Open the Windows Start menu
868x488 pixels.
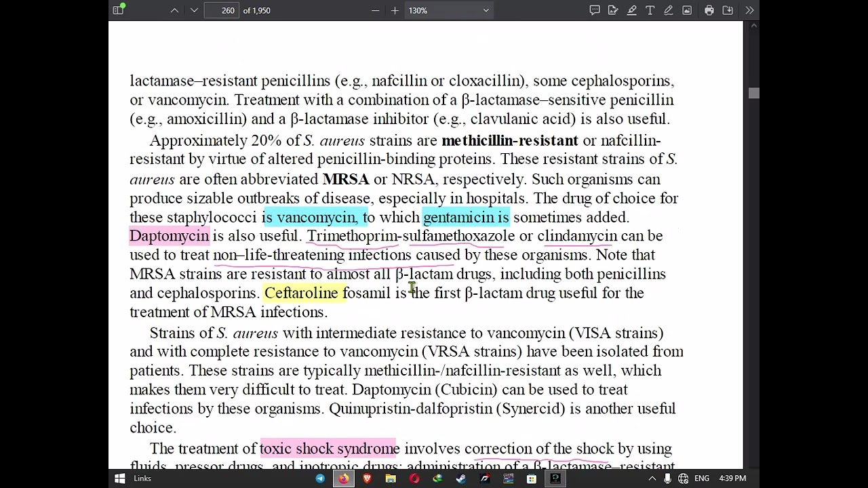[119, 479]
